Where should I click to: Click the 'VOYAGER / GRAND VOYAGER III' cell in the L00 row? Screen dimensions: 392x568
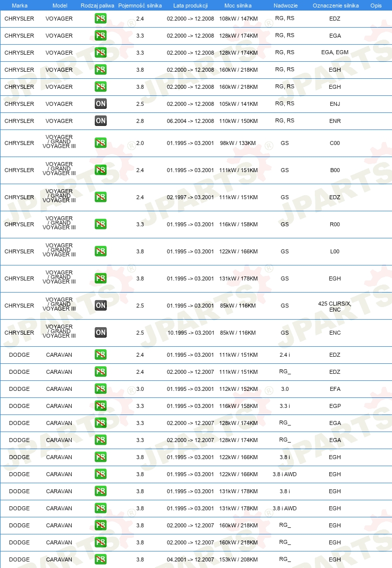(x=59, y=250)
